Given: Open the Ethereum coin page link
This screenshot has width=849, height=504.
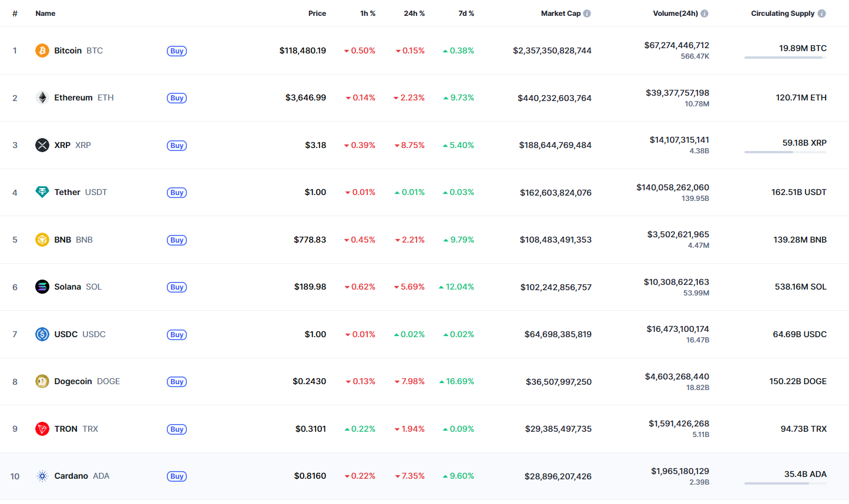Looking at the screenshot, I should coord(84,98).
